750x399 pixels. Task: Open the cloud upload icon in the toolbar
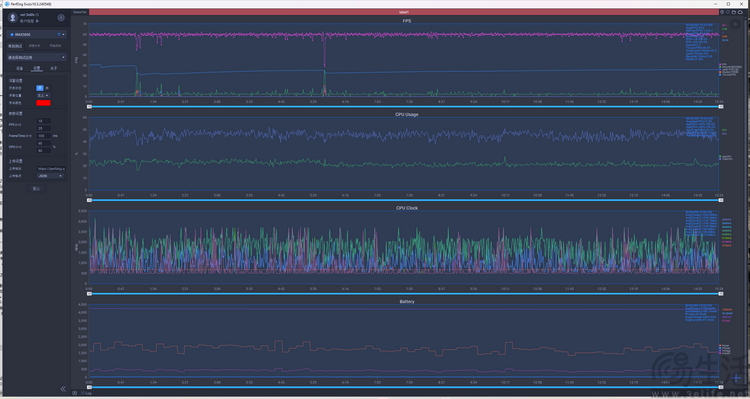point(740,12)
